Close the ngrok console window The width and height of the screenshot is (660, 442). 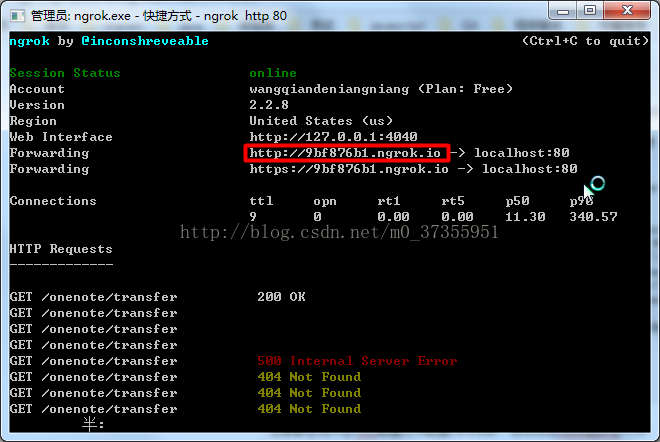[x=627, y=10]
